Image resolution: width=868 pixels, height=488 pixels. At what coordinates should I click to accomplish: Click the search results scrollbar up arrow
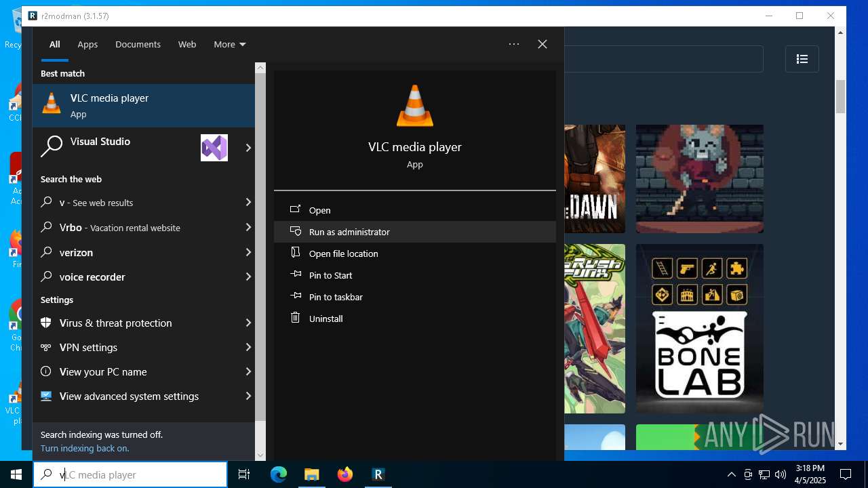[x=260, y=68]
